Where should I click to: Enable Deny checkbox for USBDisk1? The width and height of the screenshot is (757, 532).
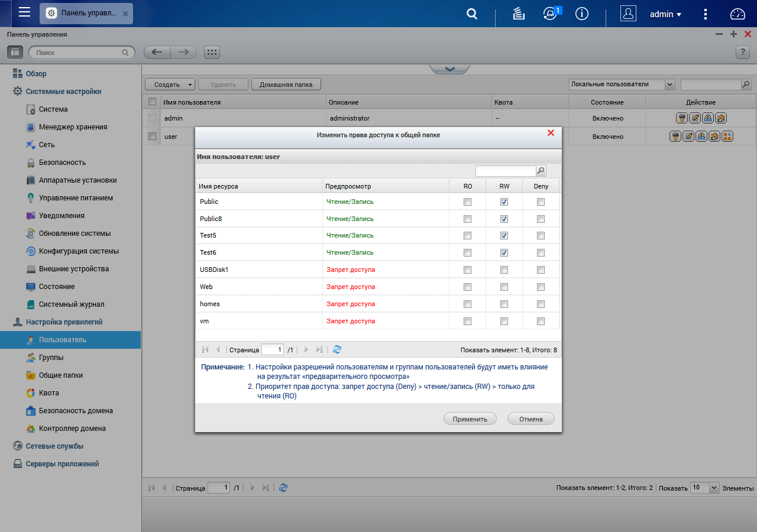[541, 270]
